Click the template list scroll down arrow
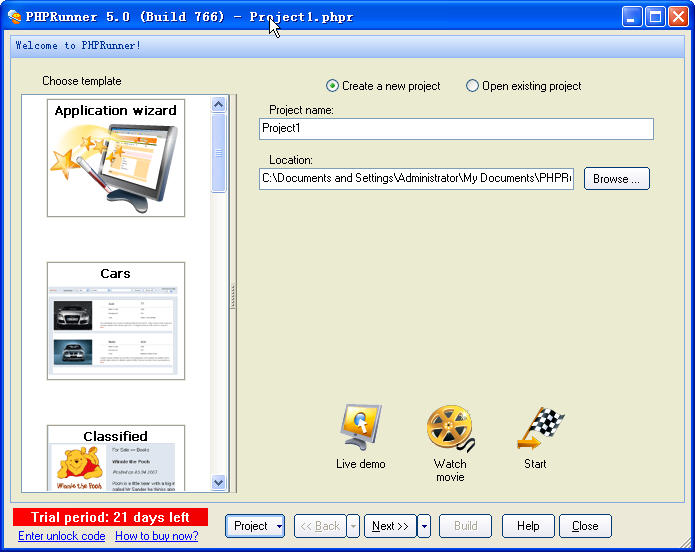Image resolution: width=695 pixels, height=552 pixels. [x=219, y=482]
